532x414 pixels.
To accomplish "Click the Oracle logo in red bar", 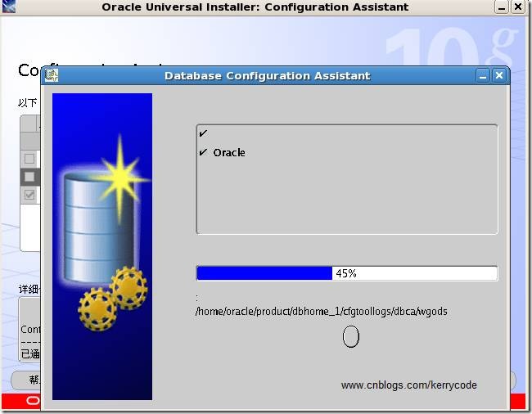I will point(33,401).
